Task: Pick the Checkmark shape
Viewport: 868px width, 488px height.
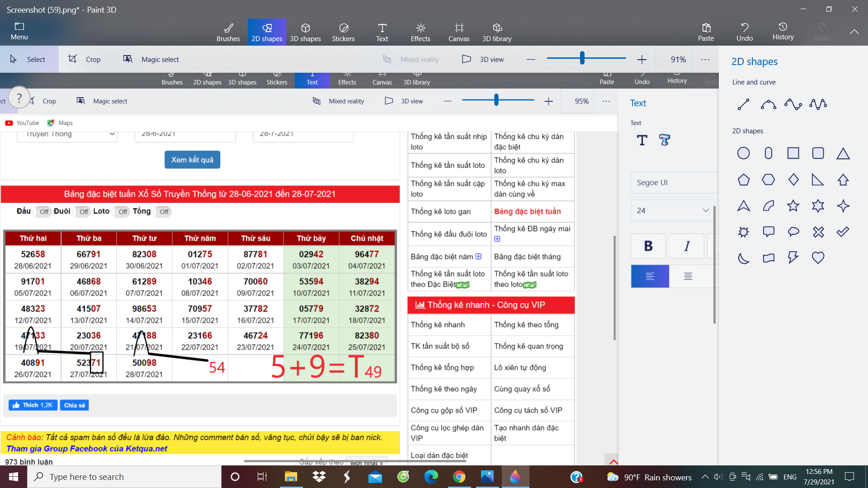Action: click(x=843, y=232)
